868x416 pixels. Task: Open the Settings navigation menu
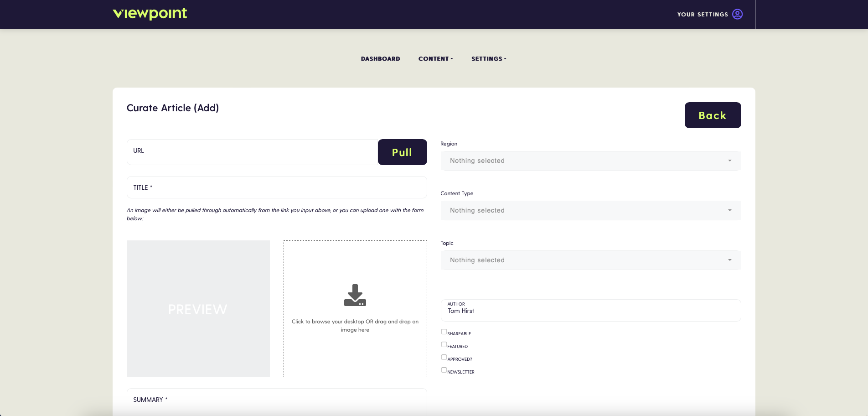click(489, 59)
